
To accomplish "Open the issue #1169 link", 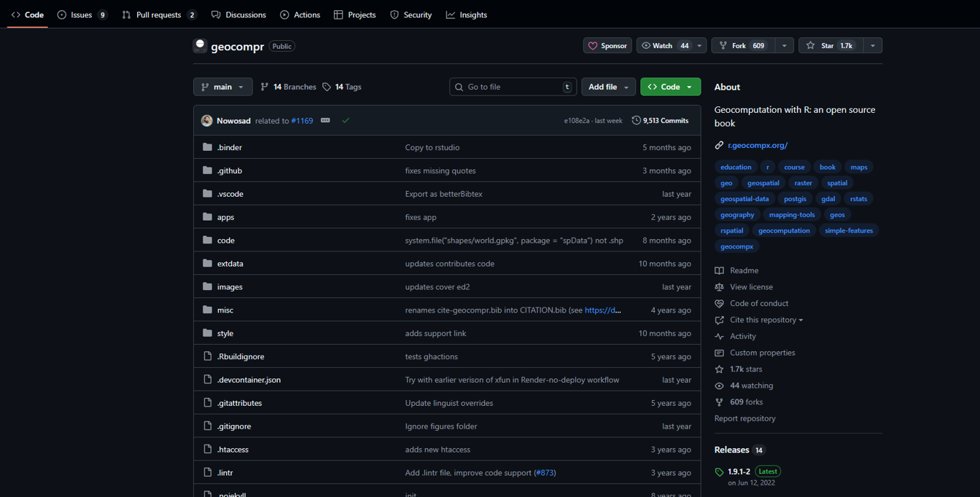I will pos(302,121).
